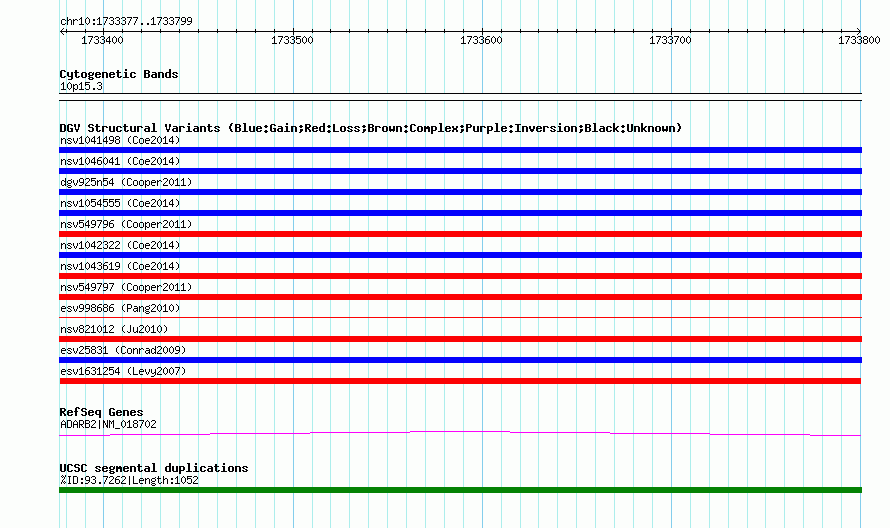This screenshot has width=890, height=528.
Task: Click the 1733500 ruler tick label
Action: click(292, 40)
